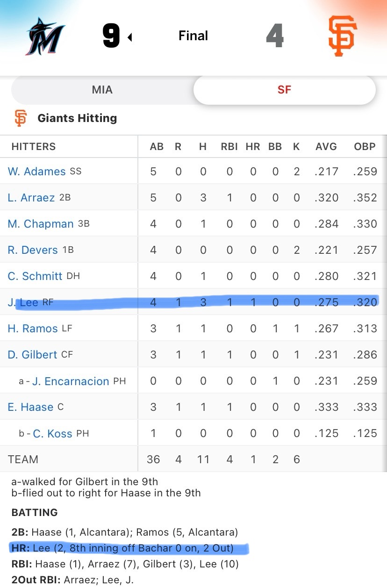Tap J. Lee player name
This screenshot has height=588, width=387.
[23, 302]
